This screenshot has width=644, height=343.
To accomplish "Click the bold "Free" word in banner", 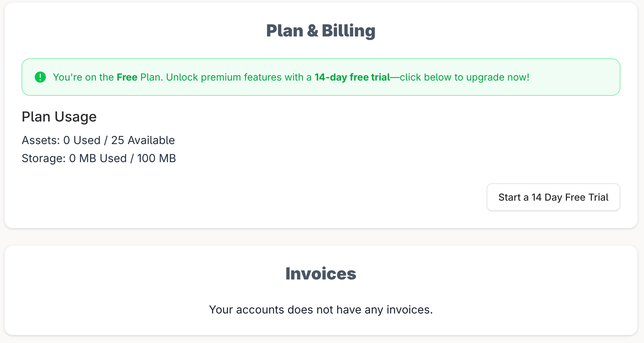I will [x=127, y=77].
